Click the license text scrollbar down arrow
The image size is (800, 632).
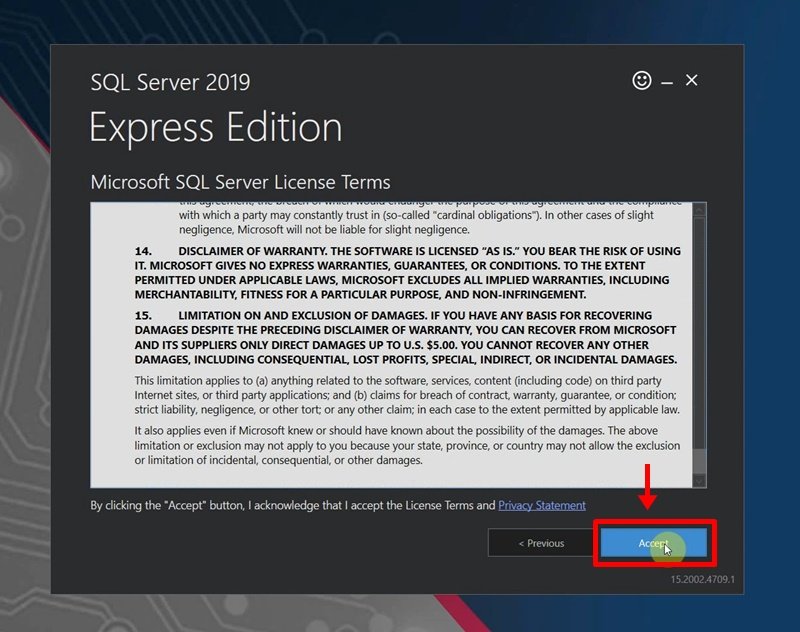[699, 481]
